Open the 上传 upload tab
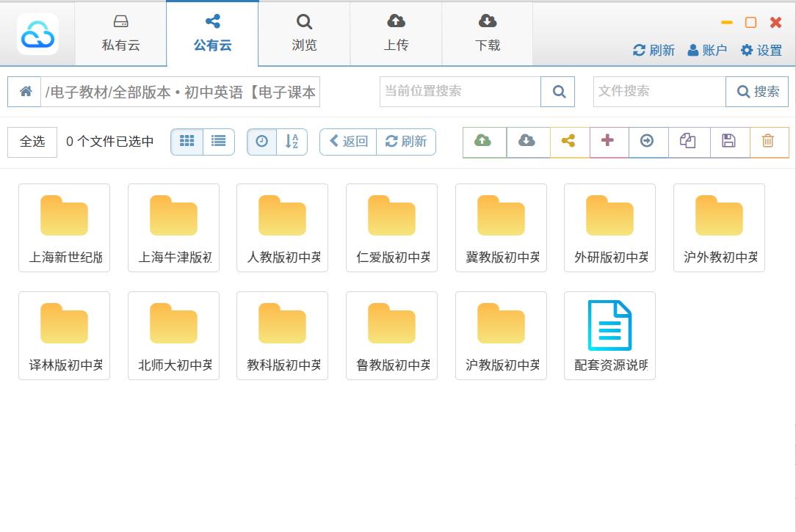 point(396,34)
